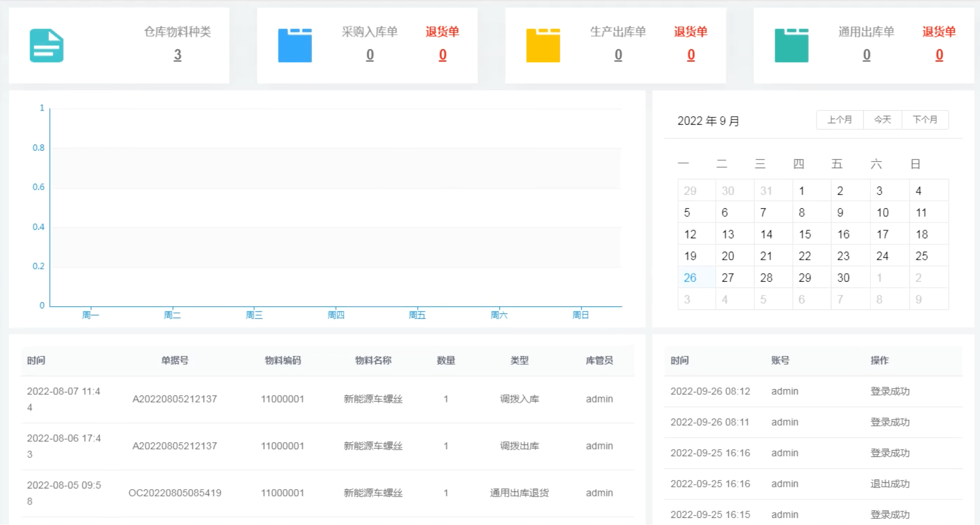Select September 26 in the calendar
This screenshot has height=525, width=980.
coord(696,278)
